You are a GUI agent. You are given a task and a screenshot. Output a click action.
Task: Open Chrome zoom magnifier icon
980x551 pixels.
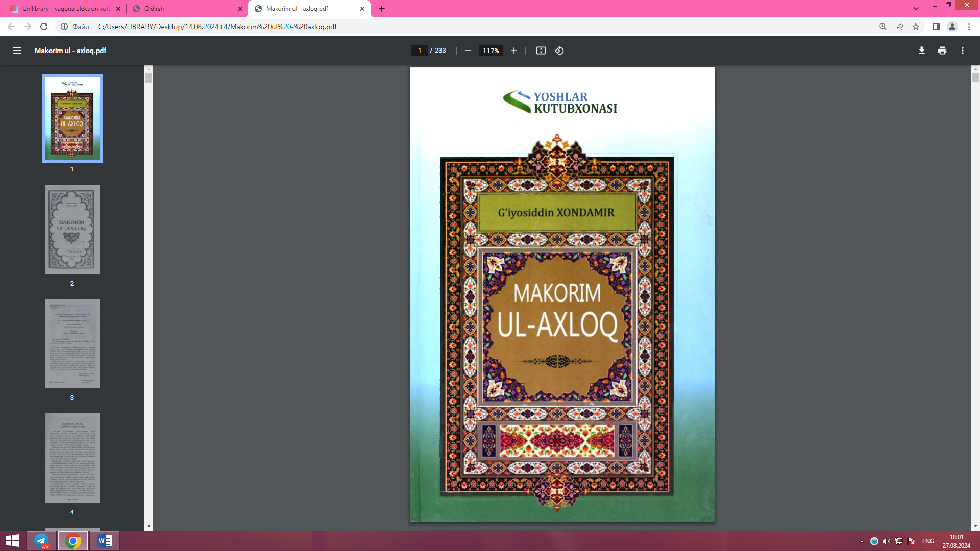pyautogui.click(x=883, y=27)
